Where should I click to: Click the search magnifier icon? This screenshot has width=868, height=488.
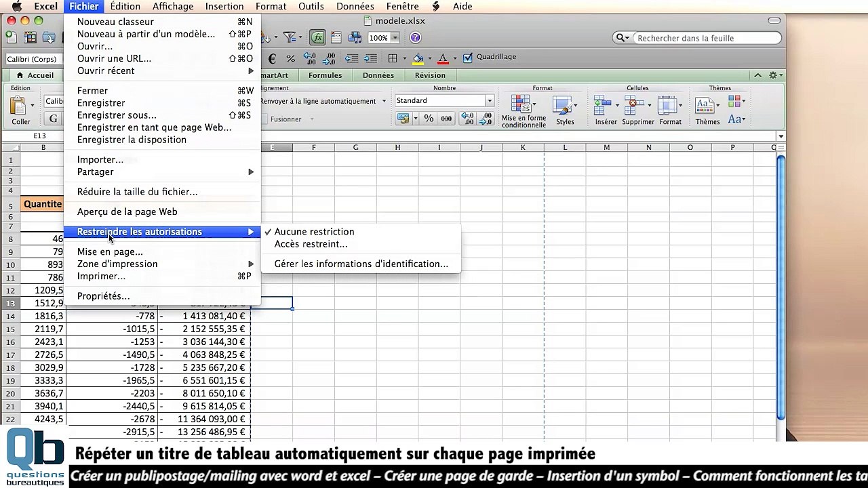coord(620,38)
